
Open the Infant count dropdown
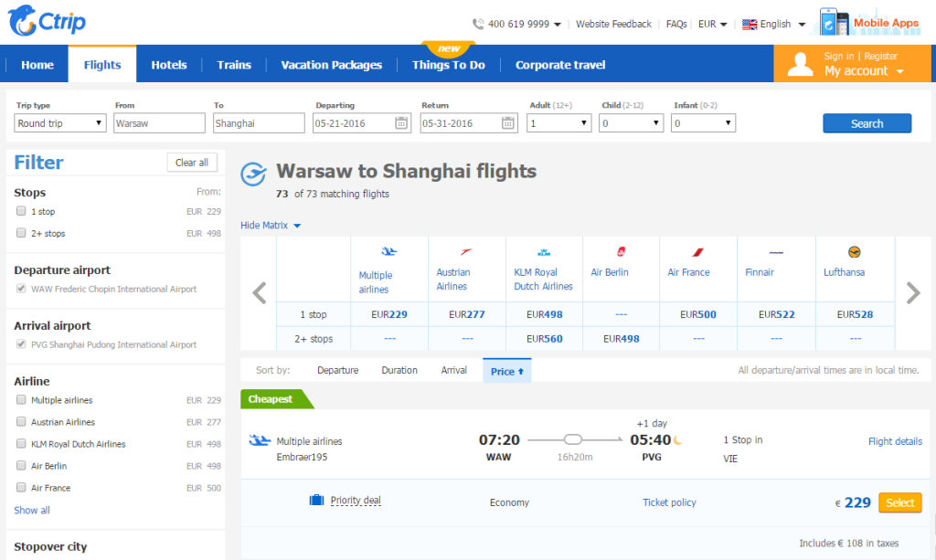[703, 123]
